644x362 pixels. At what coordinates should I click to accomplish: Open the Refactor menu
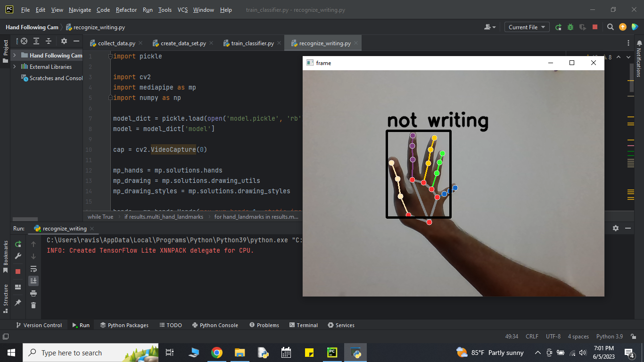(126, 10)
